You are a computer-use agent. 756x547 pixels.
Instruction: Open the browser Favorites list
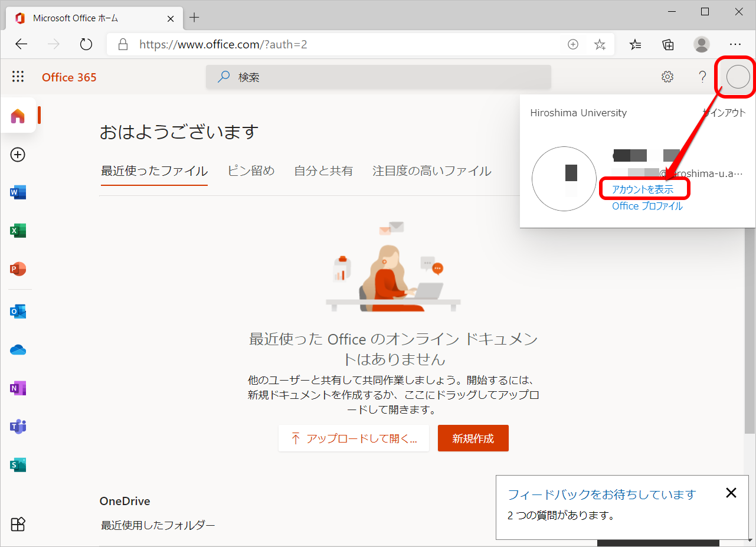click(x=636, y=44)
